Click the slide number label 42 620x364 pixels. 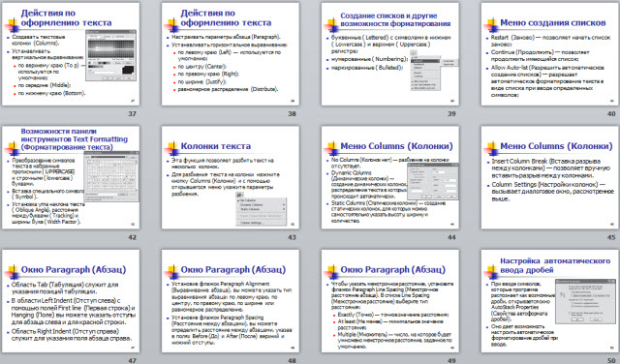click(x=132, y=237)
